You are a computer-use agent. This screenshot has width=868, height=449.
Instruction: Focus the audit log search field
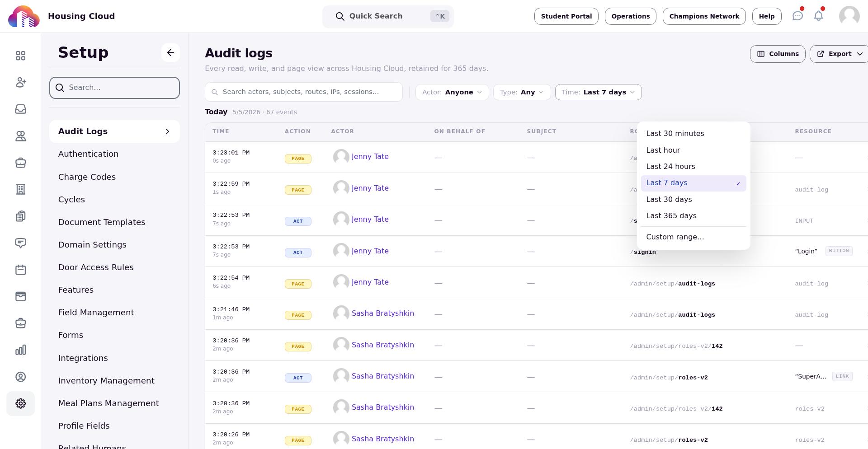coord(304,92)
